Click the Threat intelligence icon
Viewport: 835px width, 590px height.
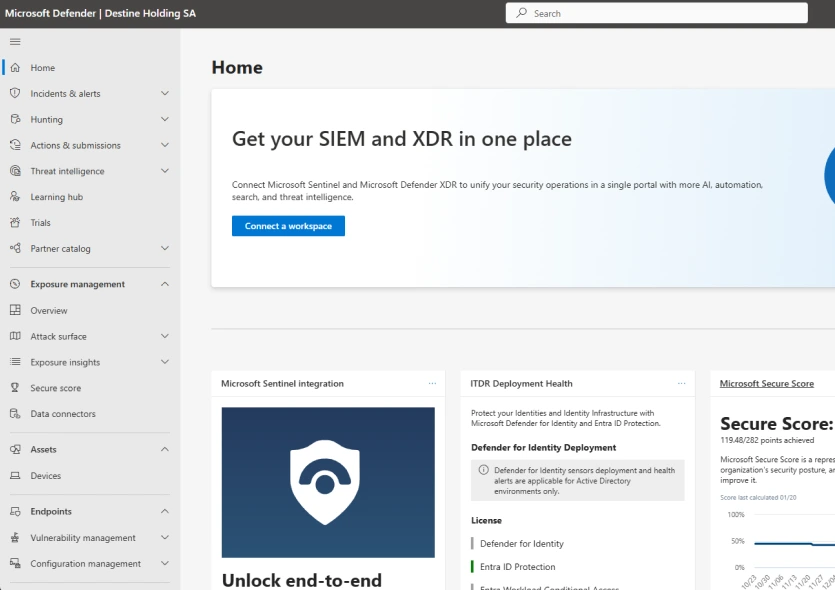click(x=15, y=171)
